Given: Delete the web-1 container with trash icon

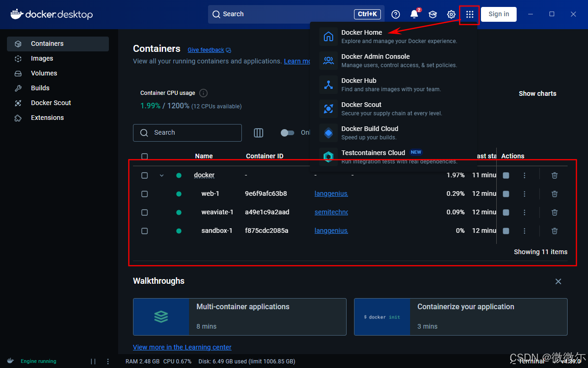Looking at the screenshot, I should tap(554, 194).
